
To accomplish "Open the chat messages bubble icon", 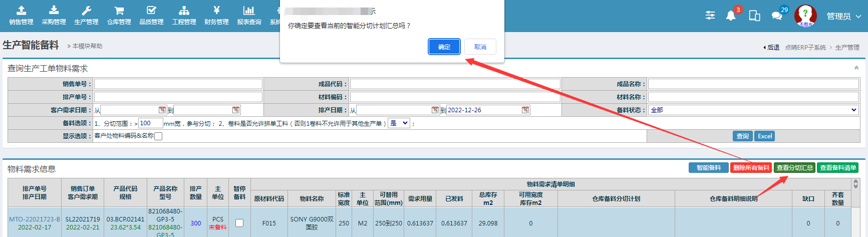I will [x=777, y=16].
